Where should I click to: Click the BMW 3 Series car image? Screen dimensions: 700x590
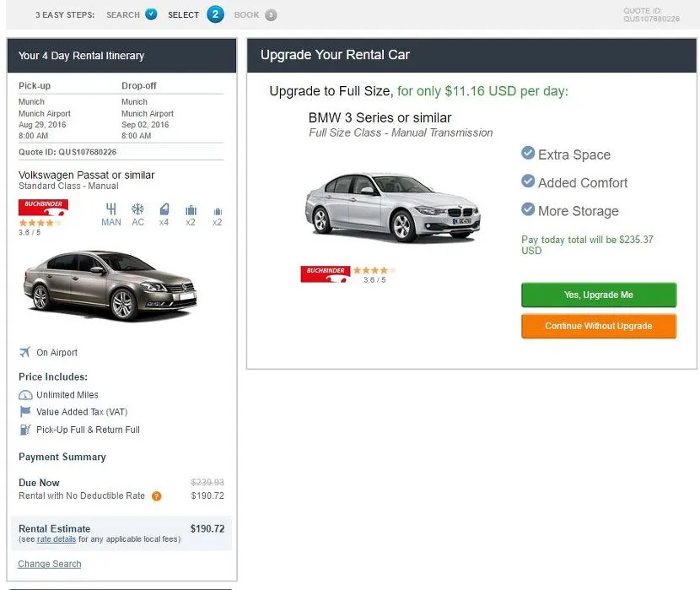[x=392, y=208]
